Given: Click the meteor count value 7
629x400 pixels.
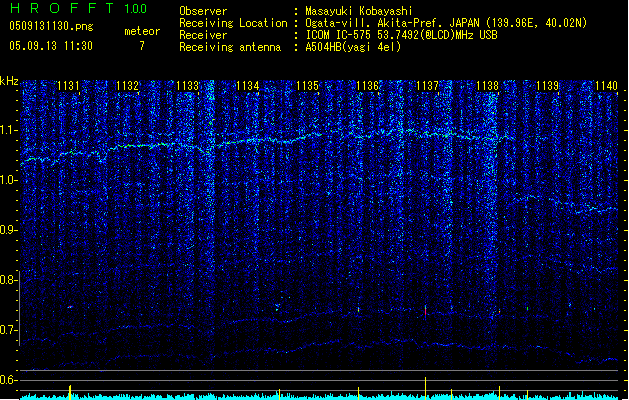Looking at the screenshot, I should (x=141, y=46).
